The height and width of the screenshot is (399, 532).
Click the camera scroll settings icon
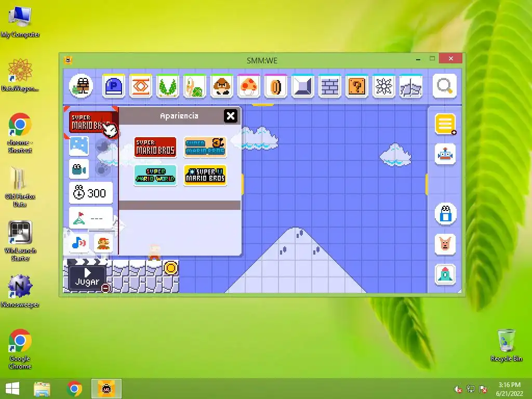(79, 169)
